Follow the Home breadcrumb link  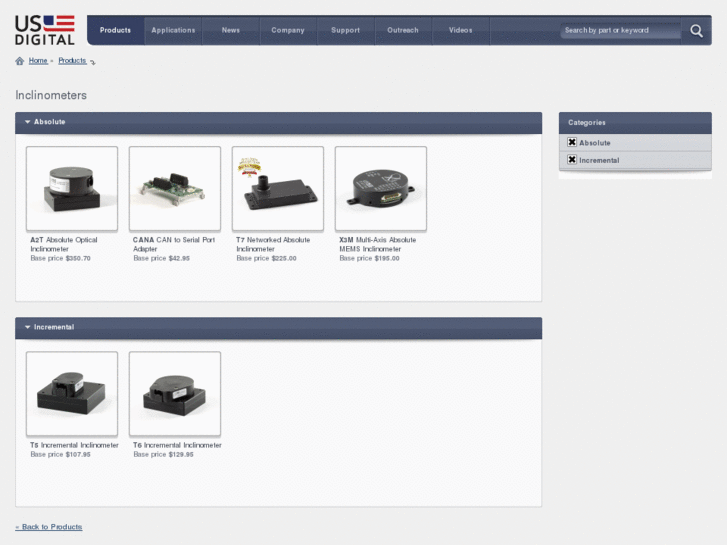click(x=38, y=61)
